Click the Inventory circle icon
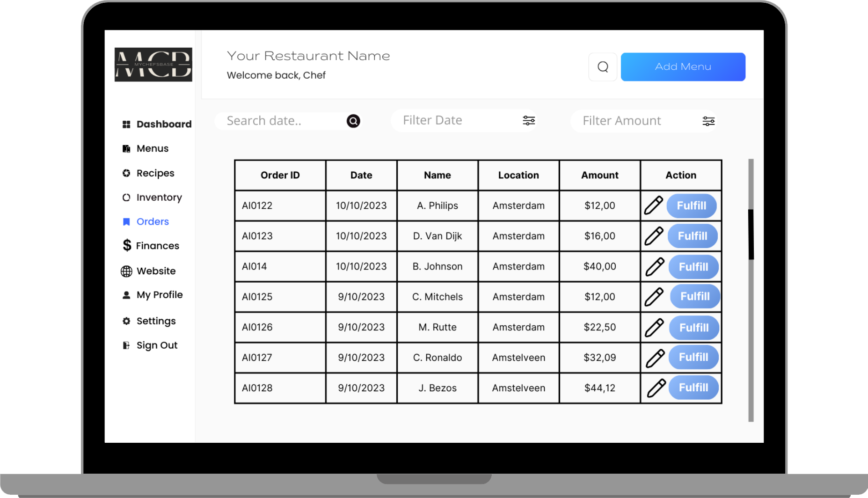The height and width of the screenshot is (498, 868). coord(126,198)
